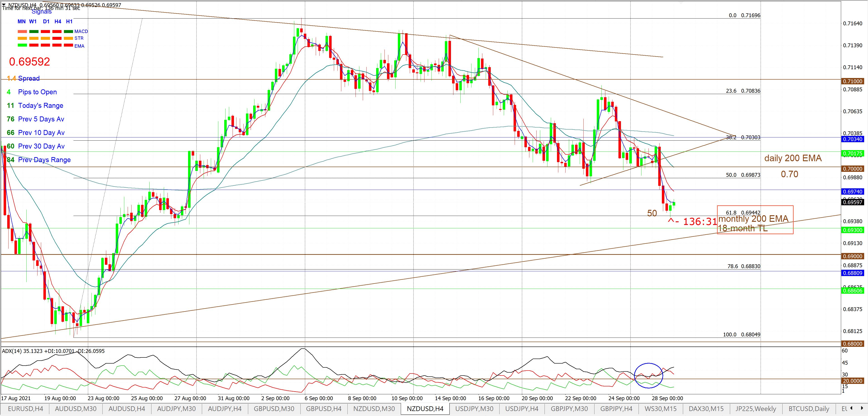This screenshot has width=868, height=416.
Task: Select the 'Signals' heading text
Action: tap(41, 12)
